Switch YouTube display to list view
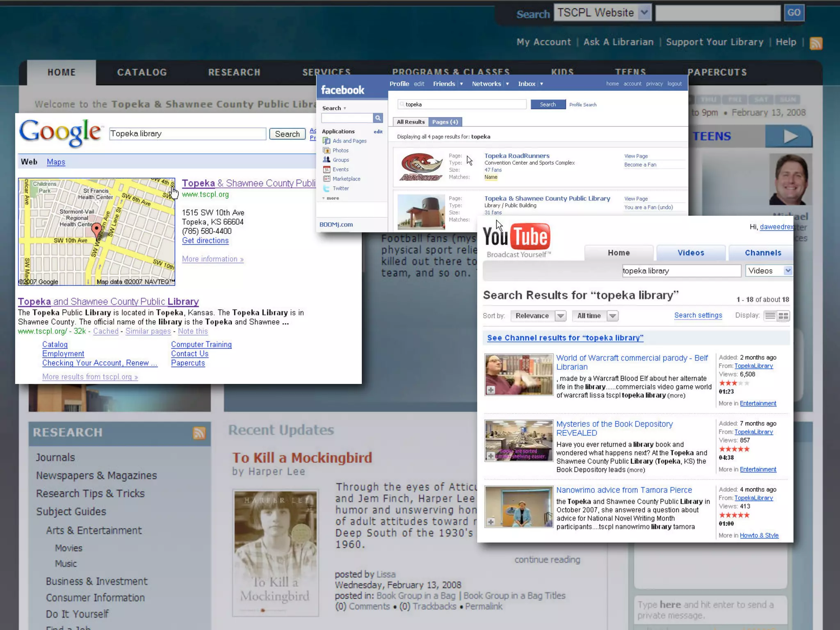This screenshot has height=630, width=840. click(x=770, y=316)
